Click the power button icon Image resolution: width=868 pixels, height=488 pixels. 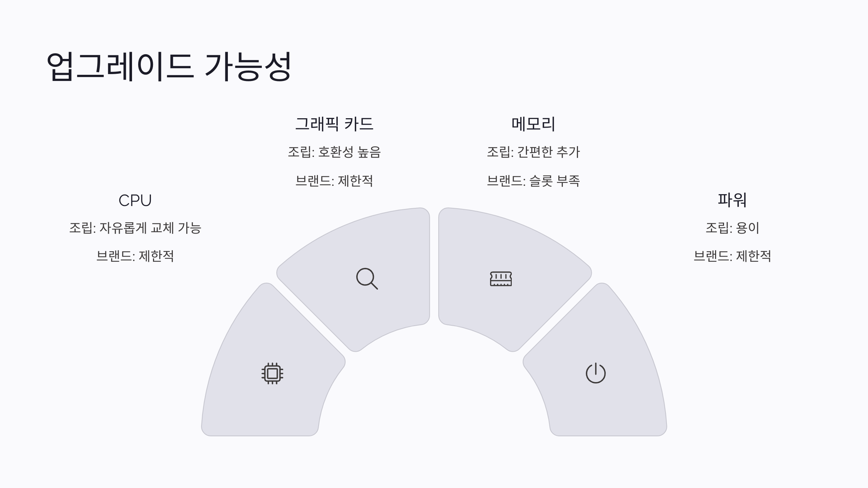(x=596, y=373)
